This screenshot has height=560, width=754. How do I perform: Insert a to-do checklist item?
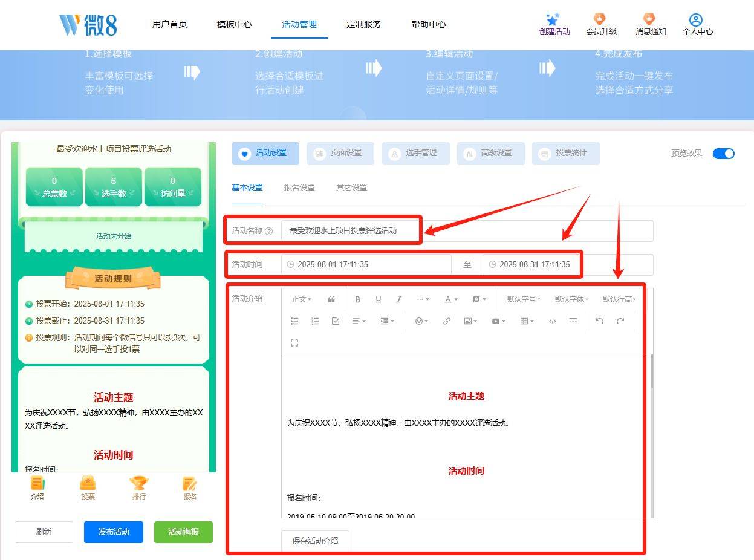point(336,321)
